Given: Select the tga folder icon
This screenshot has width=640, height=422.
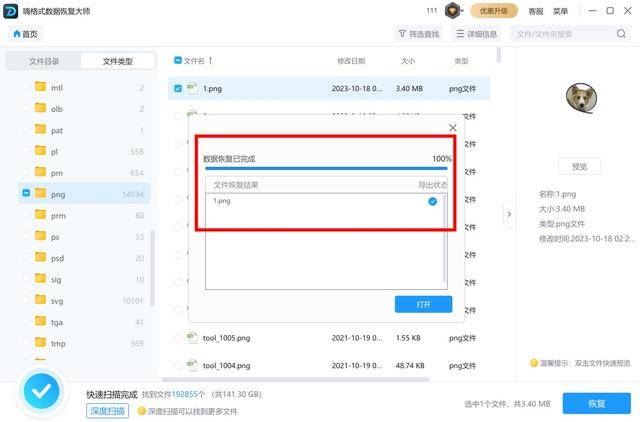Looking at the screenshot, I should pyautogui.click(x=40, y=321).
